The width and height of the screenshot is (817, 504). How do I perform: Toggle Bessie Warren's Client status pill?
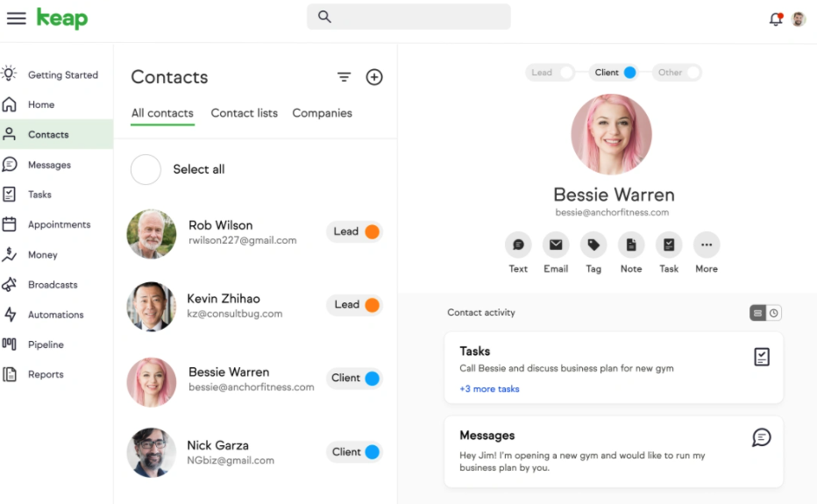pos(355,379)
